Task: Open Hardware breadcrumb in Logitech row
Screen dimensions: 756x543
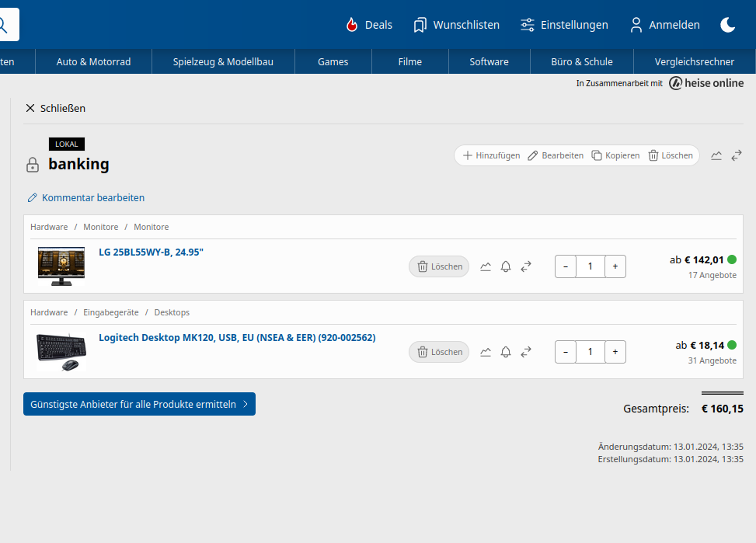Action: [49, 312]
